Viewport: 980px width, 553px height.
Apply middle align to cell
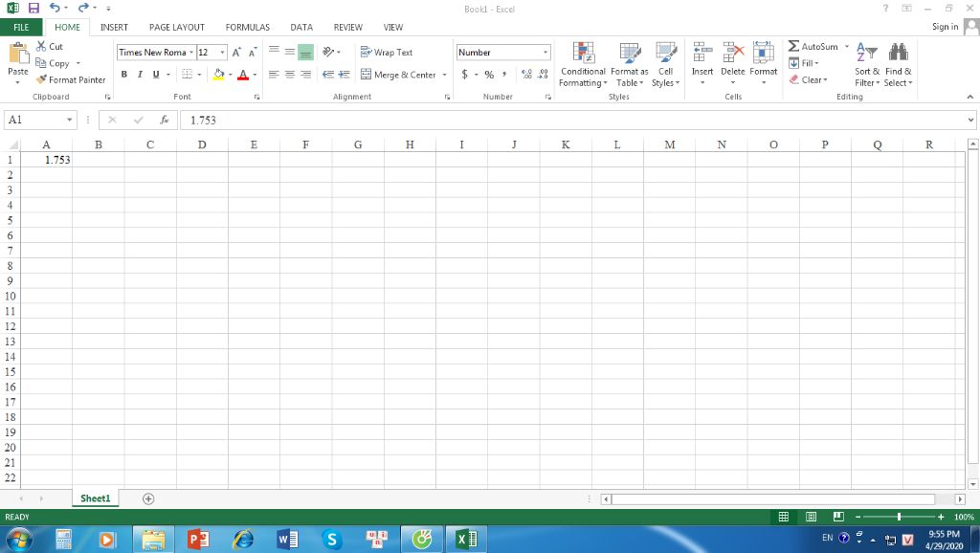pos(289,52)
